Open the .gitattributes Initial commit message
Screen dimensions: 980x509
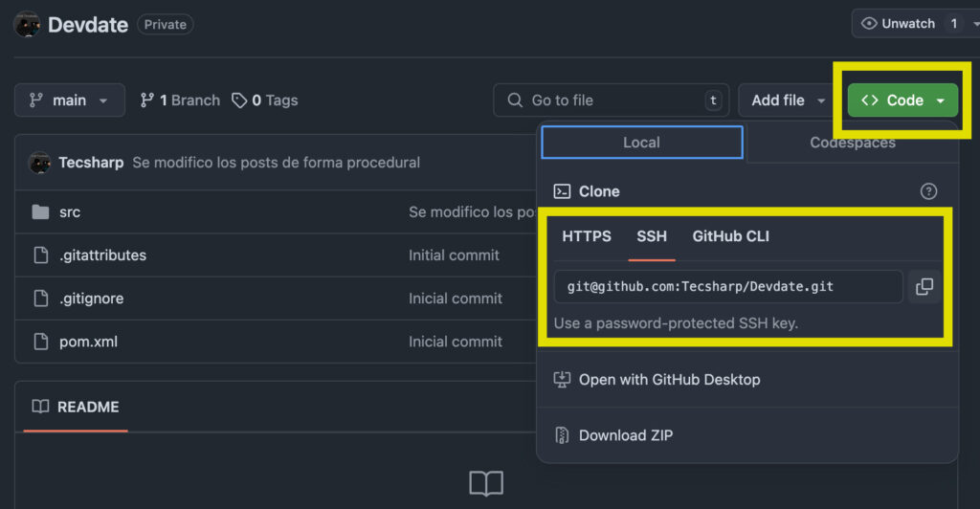tap(454, 254)
